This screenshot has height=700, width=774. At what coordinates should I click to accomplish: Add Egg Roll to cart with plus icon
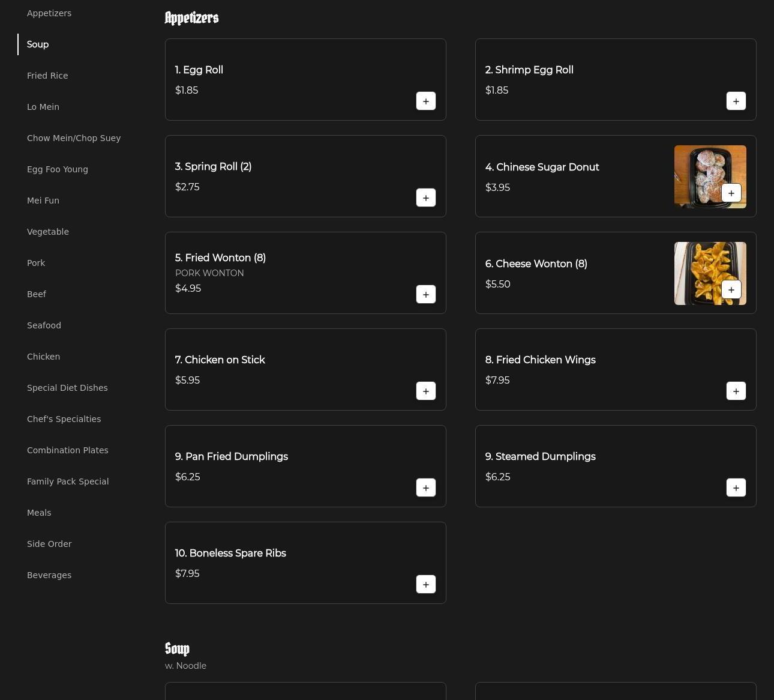pos(426,101)
